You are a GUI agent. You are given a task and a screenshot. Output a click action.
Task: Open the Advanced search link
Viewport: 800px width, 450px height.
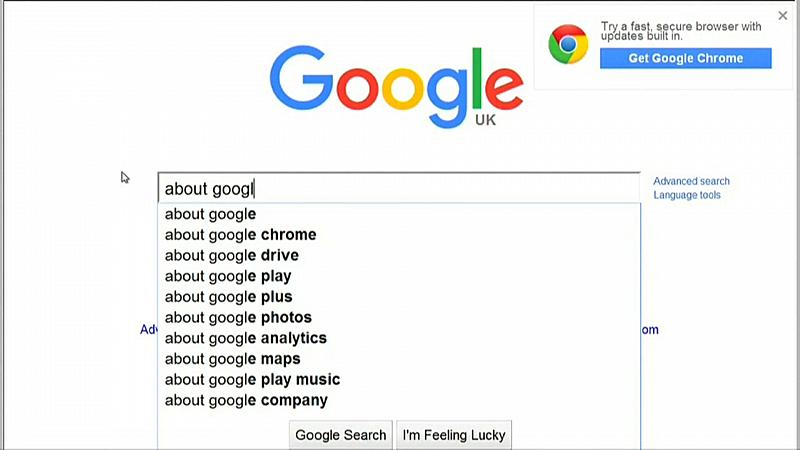tap(691, 181)
